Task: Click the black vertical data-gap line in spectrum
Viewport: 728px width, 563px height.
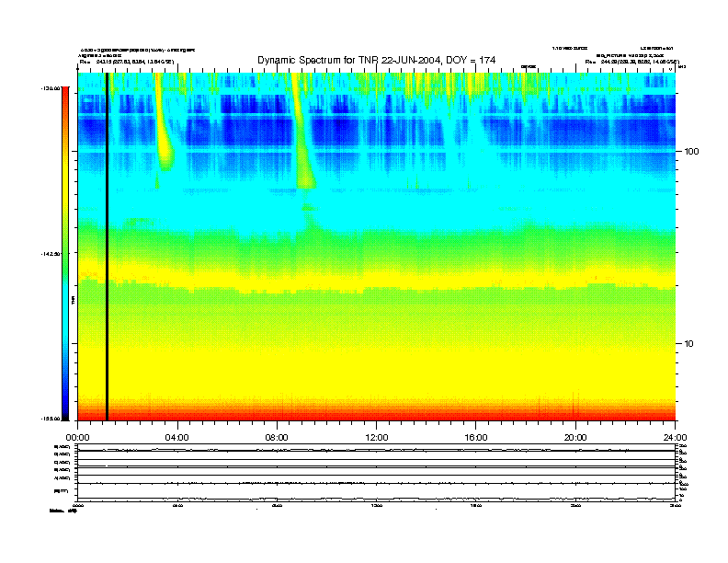Action: pos(107,247)
